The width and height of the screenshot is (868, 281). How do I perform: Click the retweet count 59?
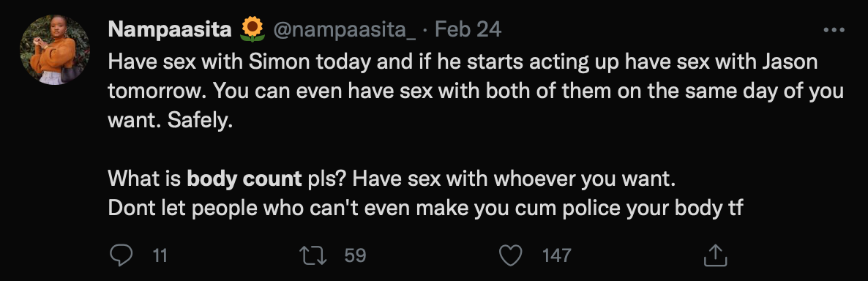(x=355, y=255)
